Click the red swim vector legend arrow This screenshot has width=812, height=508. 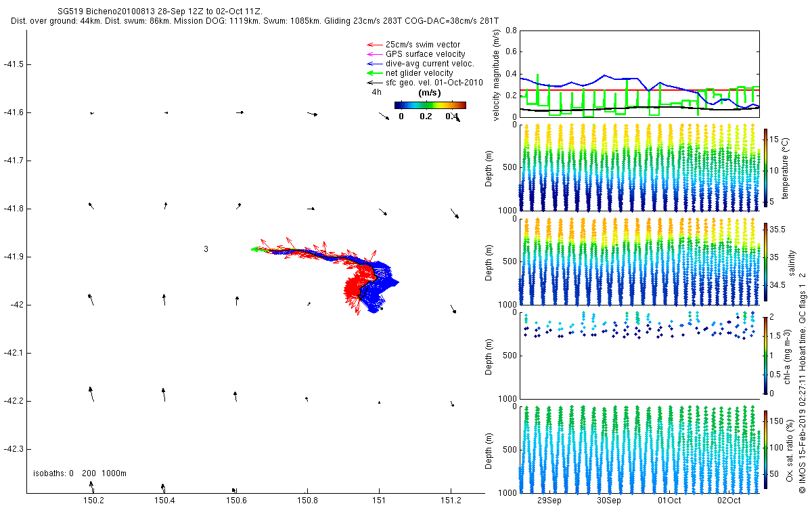[x=374, y=44]
